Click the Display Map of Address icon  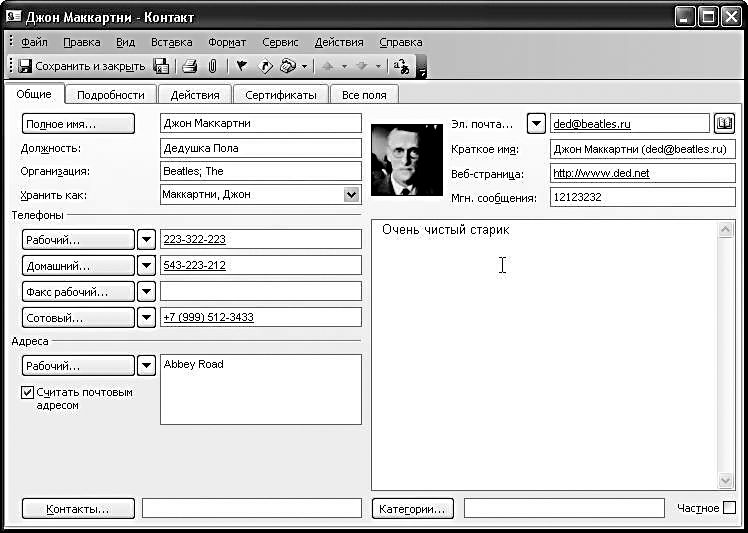265,66
